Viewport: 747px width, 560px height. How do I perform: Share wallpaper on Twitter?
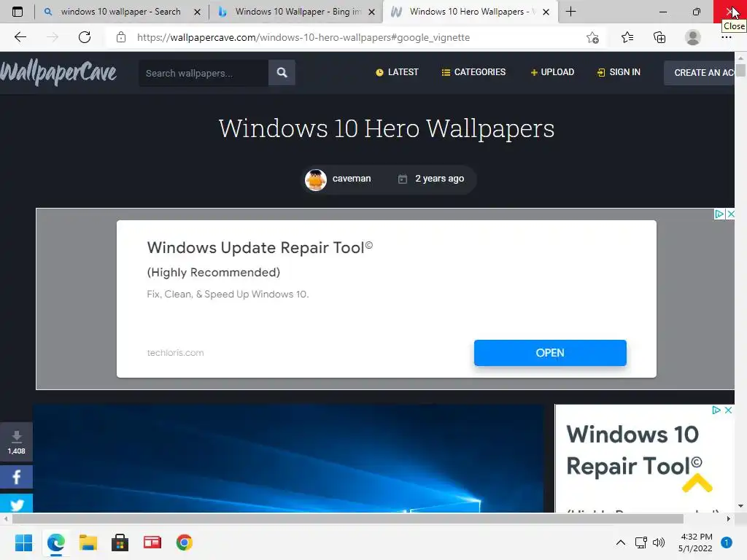[x=16, y=504]
